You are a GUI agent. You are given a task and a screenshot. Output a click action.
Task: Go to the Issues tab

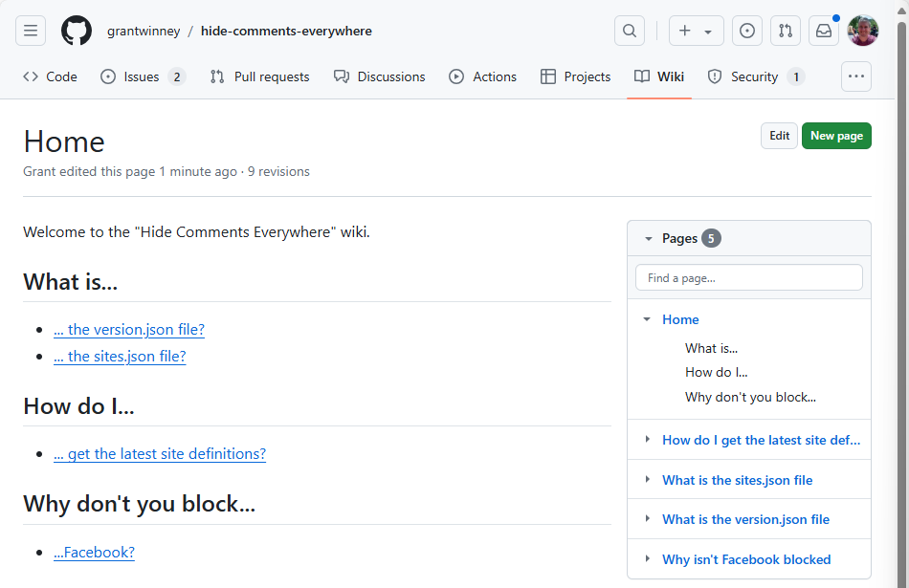pyautogui.click(x=142, y=76)
